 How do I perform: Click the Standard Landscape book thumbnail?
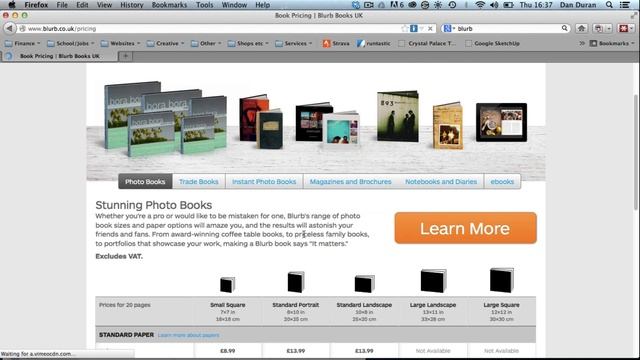point(364,284)
